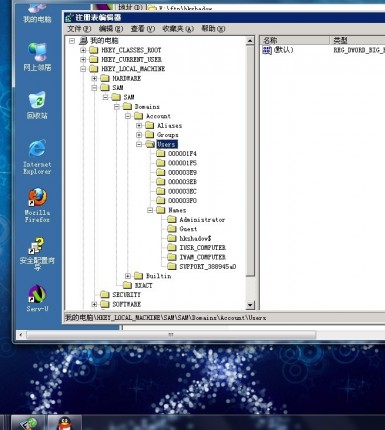The width and height of the screenshot is (385, 430).
Task: Expand the Aliases key
Action: 139,126
